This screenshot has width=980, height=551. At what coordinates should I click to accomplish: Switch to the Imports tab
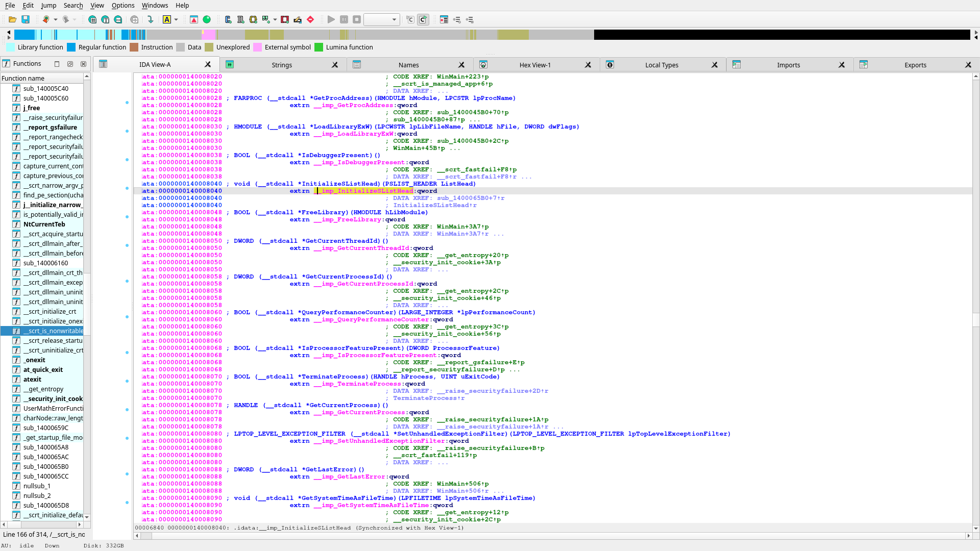(788, 65)
